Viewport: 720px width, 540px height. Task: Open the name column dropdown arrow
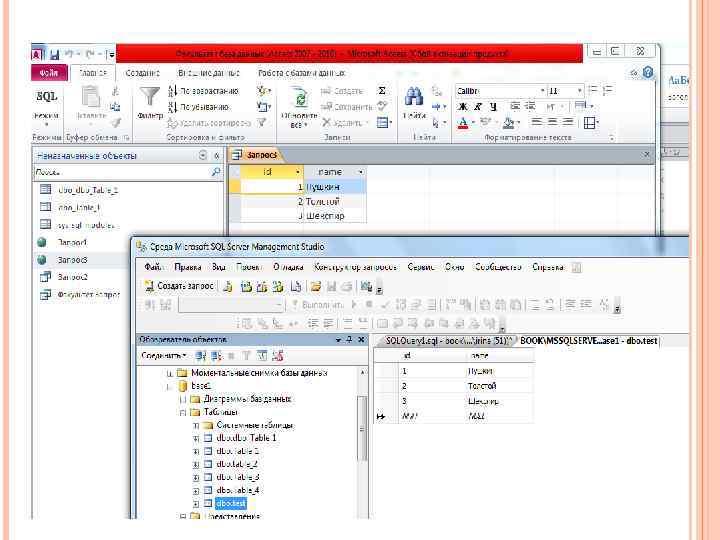tap(361, 172)
